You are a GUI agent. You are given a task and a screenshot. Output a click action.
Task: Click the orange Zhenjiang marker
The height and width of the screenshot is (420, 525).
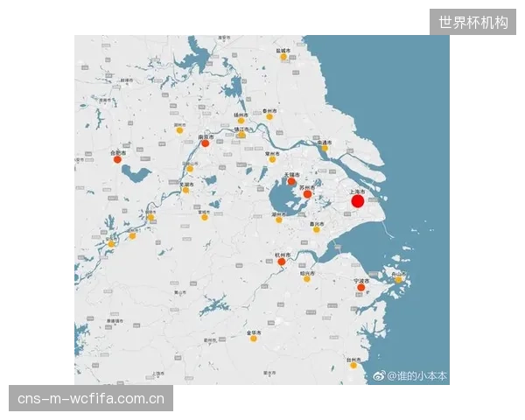tap(241, 135)
